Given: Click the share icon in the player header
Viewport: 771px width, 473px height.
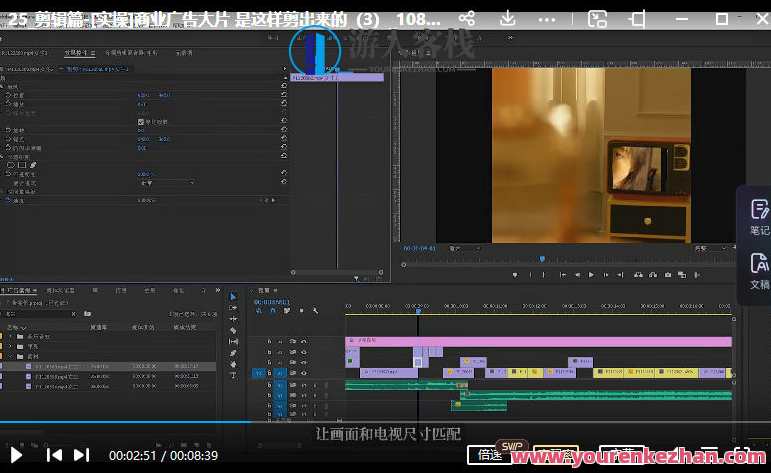Looking at the screenshot, I should (x=467, y=18).
